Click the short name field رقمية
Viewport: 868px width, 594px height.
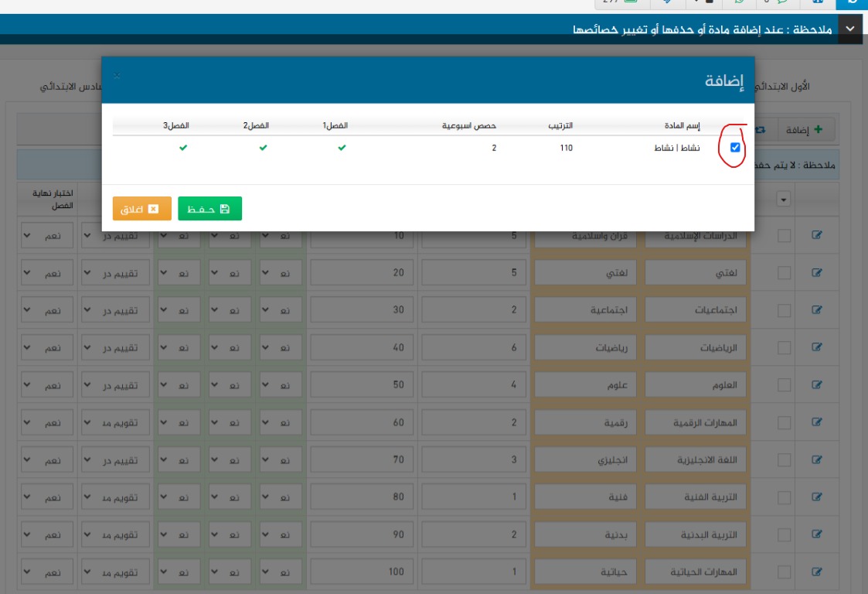[586, 423]
